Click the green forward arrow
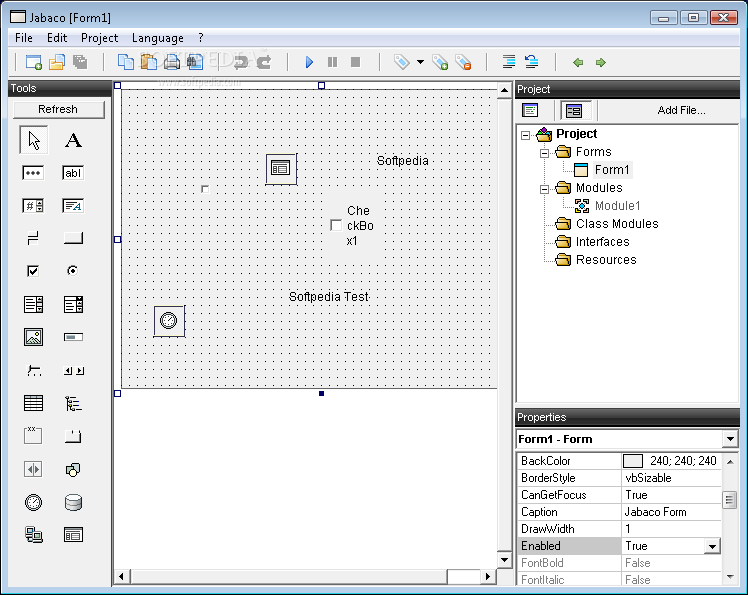 601,63
